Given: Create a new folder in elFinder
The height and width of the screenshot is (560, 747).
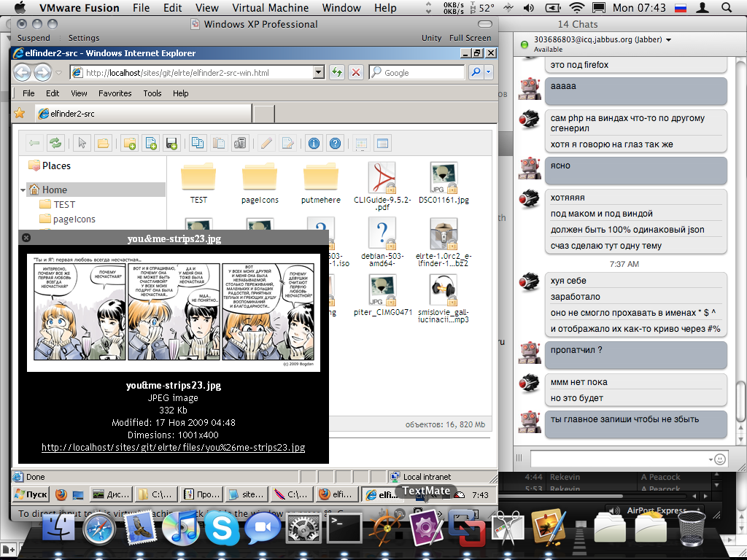Looking at the screenshot, I should pyautogui.click(x=129, y=143).
